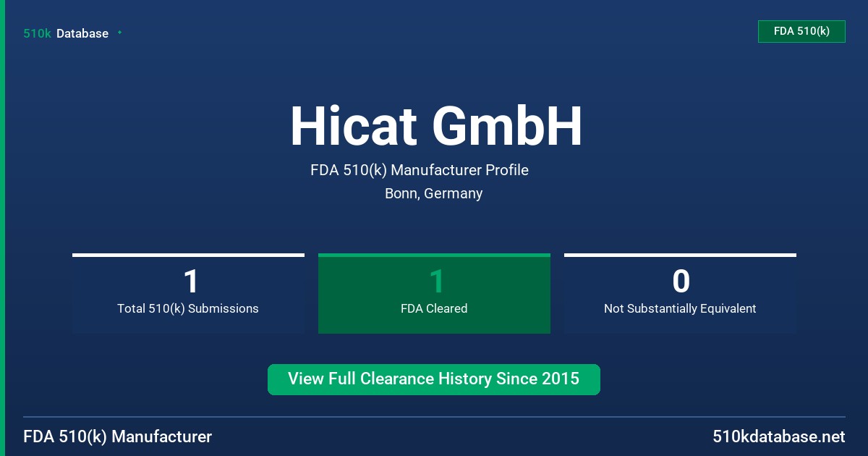This screenshot has height=456, width=868.
Task: Select the FDA 510(k) Manufacturer Profile subtitle
Action: click(420, 171)
